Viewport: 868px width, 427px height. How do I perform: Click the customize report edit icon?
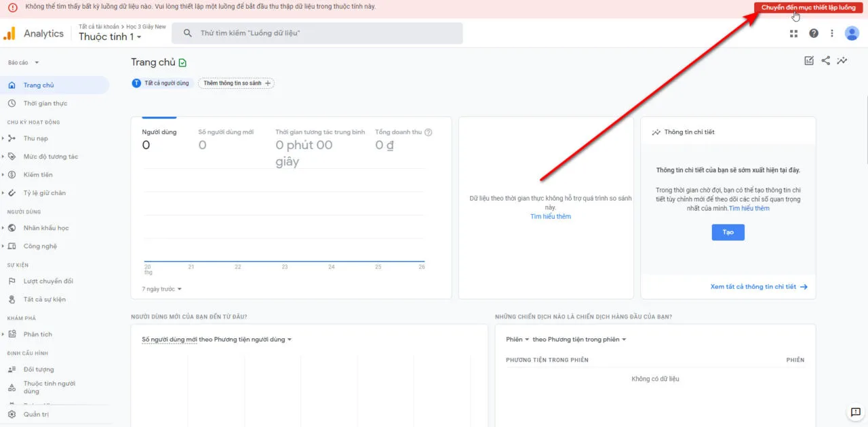(x=808, y=60)
